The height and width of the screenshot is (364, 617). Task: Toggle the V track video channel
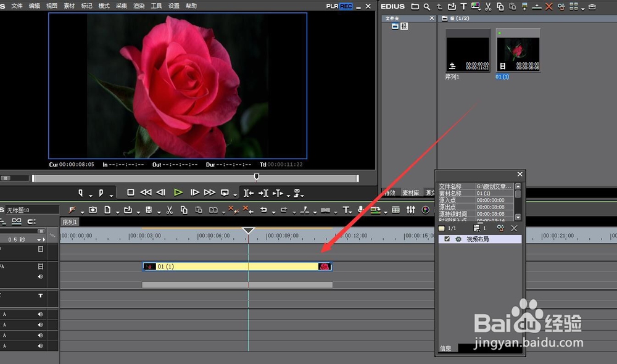tap(40, 249)
